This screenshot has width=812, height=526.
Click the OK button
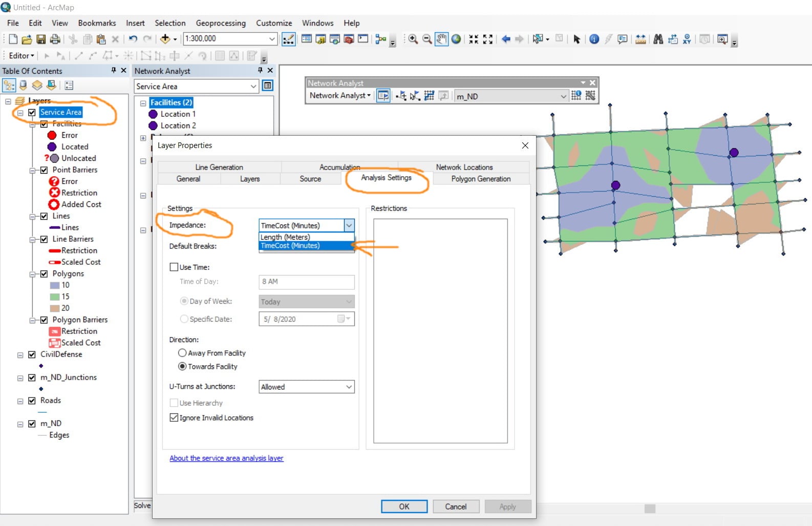(404, 507)
